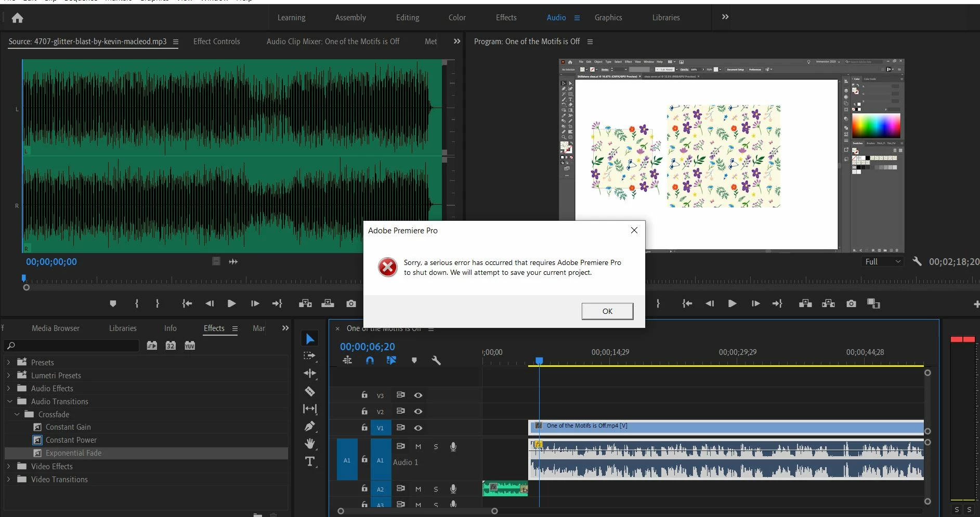Step forward one frame in the Program monitor
The image size is (980, 517).
(x=755, y=303)
